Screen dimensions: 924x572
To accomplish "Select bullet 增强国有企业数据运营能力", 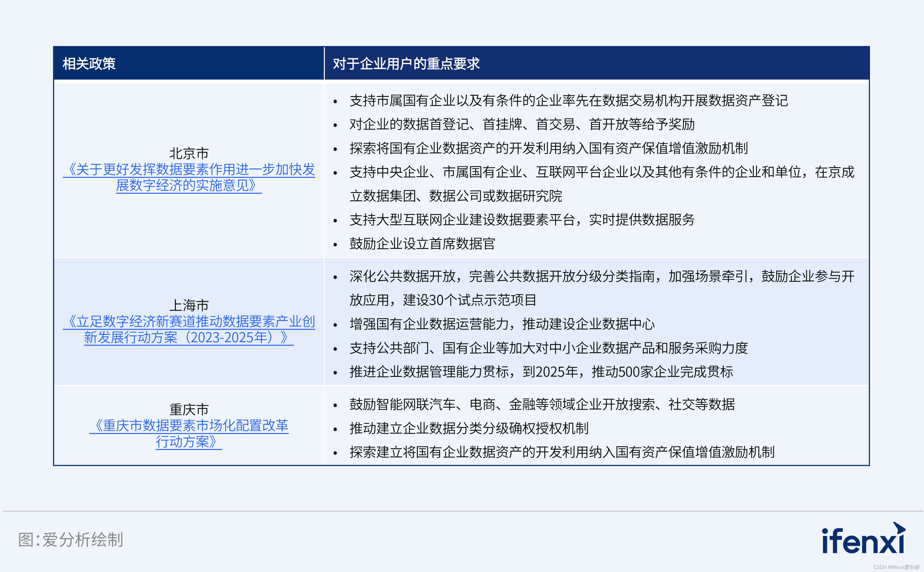I will pyautogui.click(x=502, y=324).
